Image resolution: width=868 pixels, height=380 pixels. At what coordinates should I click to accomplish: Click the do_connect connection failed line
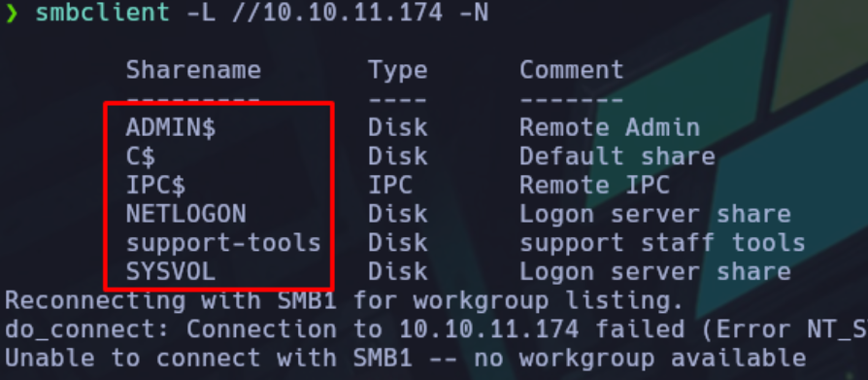[x=436, y=329]
